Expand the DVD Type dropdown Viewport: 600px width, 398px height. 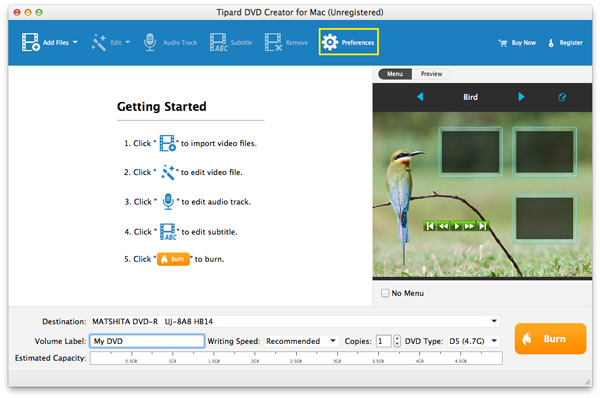click(x=473, y=341)
